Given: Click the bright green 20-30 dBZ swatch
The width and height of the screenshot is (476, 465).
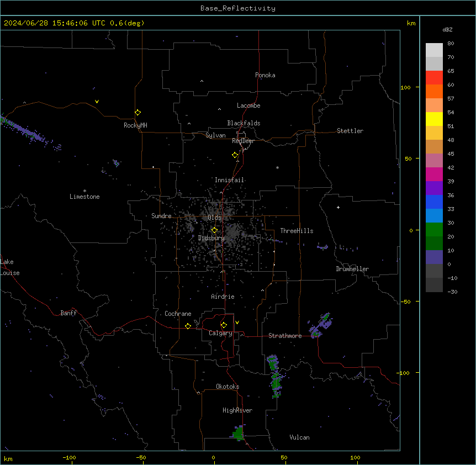Looking at the screenshot, I should [x=434, y=230].
